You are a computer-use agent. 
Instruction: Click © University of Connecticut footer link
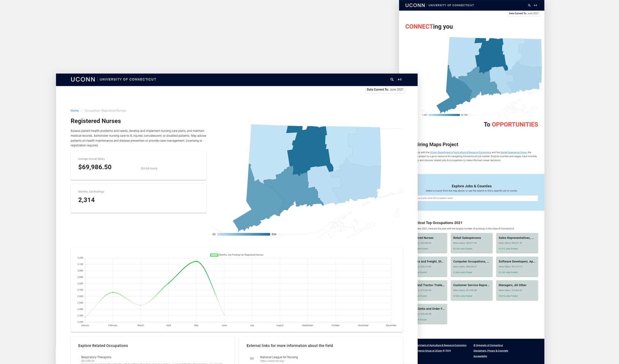pos(488,345)
